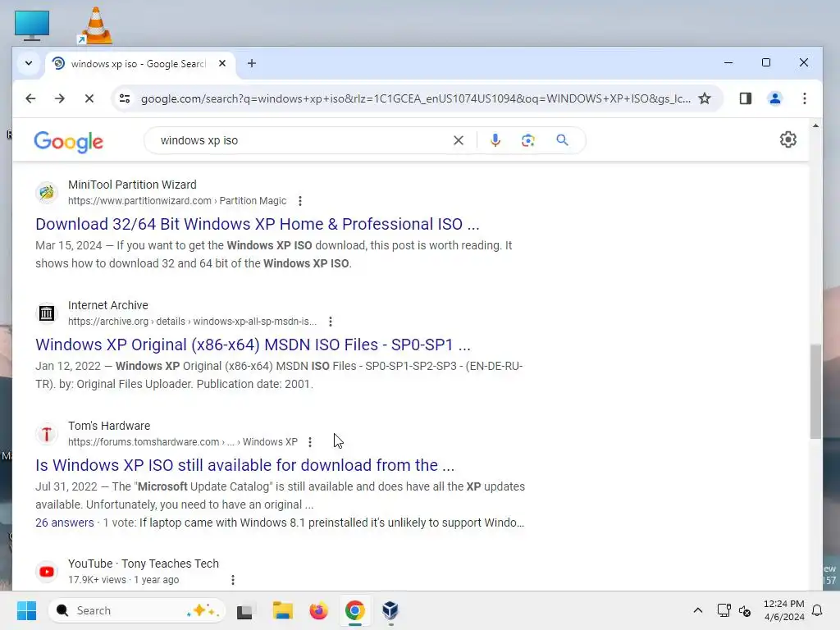The width and height of the screenshot is (840, 630).
Task: Click the YouTube favicon
Action: click(47, 572)
